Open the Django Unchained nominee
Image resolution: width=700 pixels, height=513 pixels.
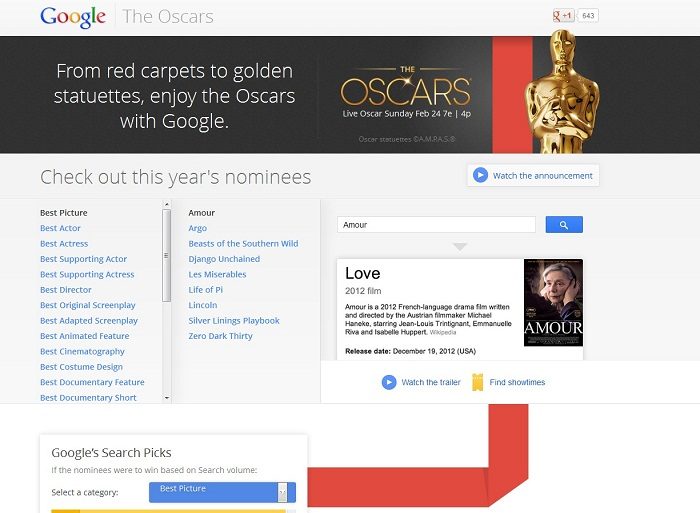tap(224, 259)
